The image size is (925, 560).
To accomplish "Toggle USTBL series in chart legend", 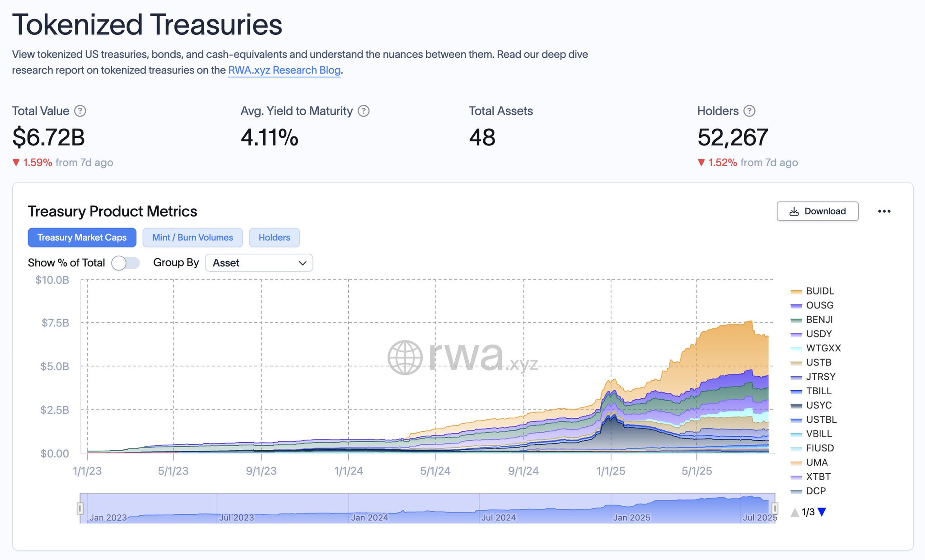I will (814, 420).
